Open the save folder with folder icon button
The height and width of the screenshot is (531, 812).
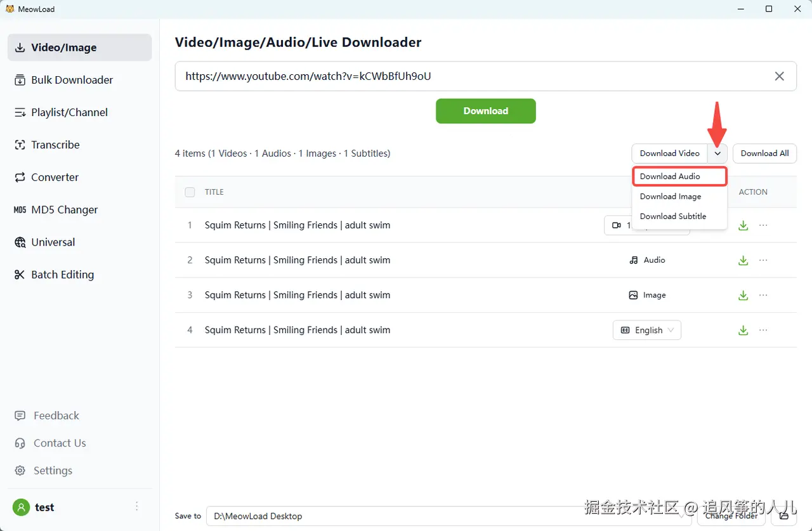point(783,516)
